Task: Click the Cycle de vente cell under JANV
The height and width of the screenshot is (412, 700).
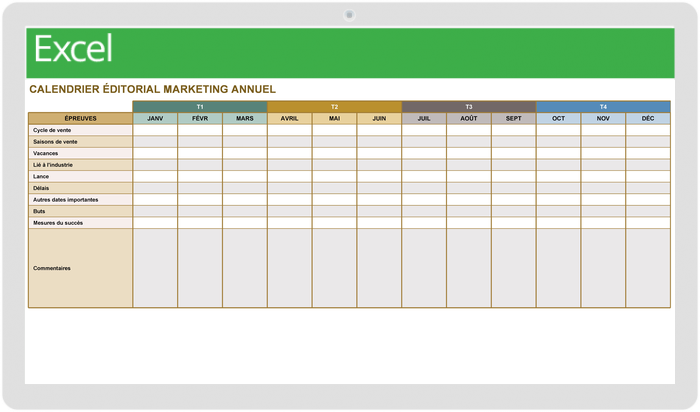Action: click(155, 130)
